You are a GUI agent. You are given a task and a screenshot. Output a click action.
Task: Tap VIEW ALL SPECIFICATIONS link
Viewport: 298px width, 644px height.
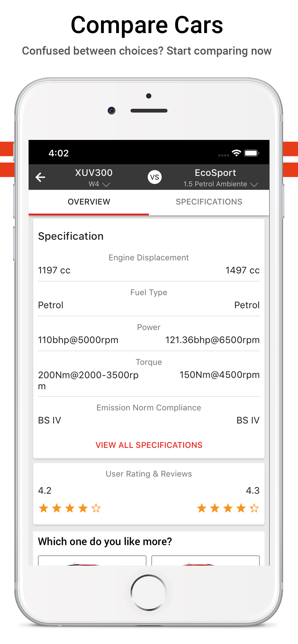[149, 445]
